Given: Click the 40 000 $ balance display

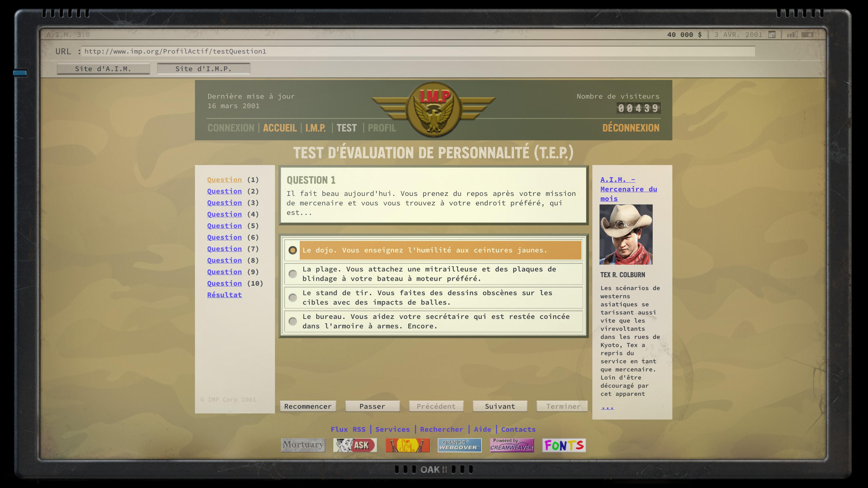Looking at the screenshot, I should (684, 35).
